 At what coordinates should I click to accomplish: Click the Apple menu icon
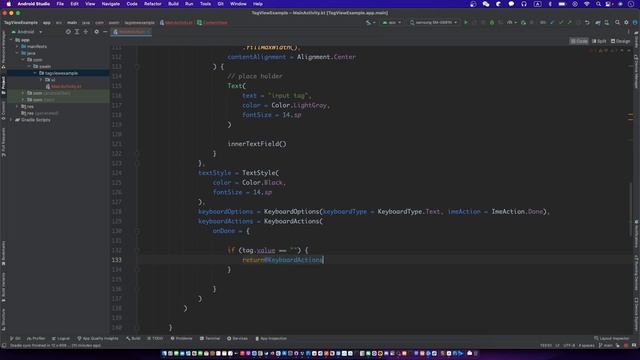[8, 4]
